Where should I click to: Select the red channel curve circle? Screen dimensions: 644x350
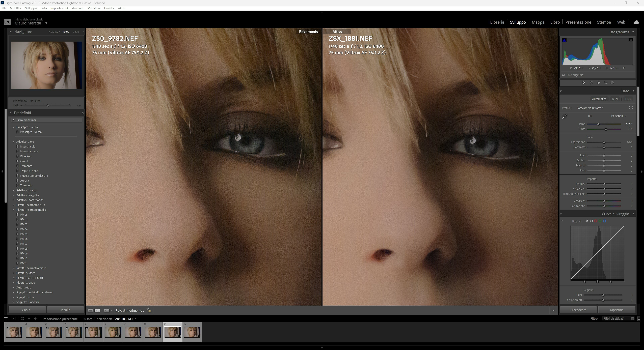[x=596, y=221]
